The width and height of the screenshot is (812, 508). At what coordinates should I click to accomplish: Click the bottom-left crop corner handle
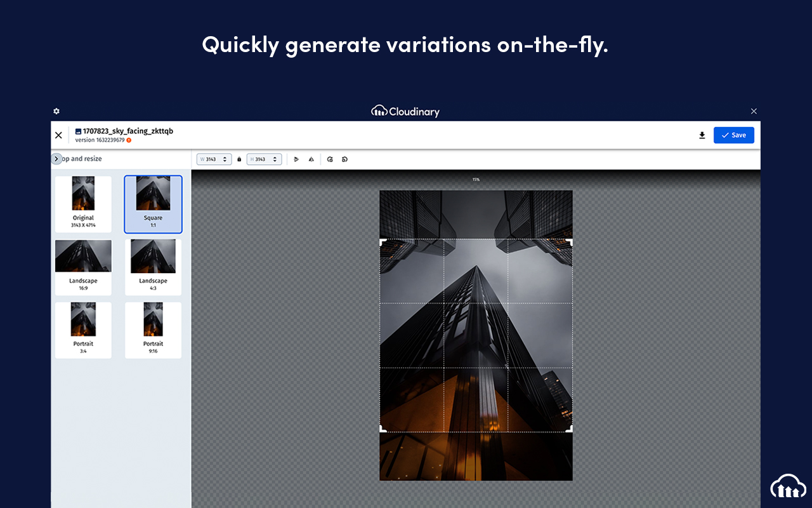[x=383, y=429]
